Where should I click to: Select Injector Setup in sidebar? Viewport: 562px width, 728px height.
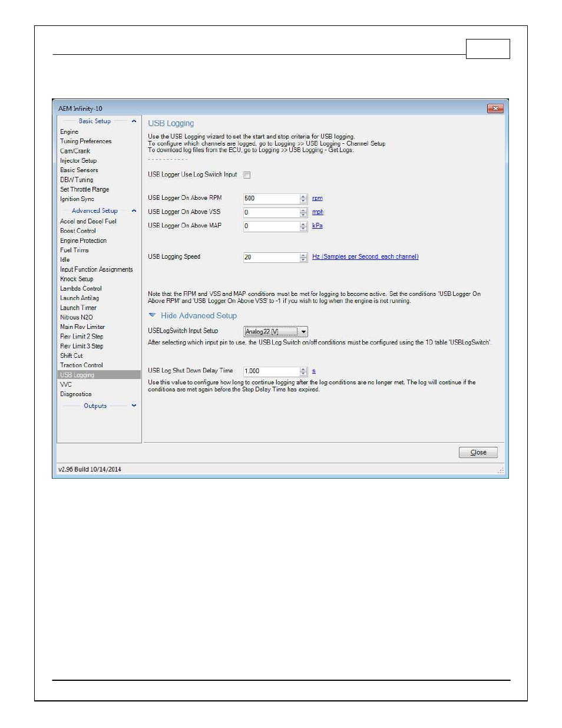(78, 161)
